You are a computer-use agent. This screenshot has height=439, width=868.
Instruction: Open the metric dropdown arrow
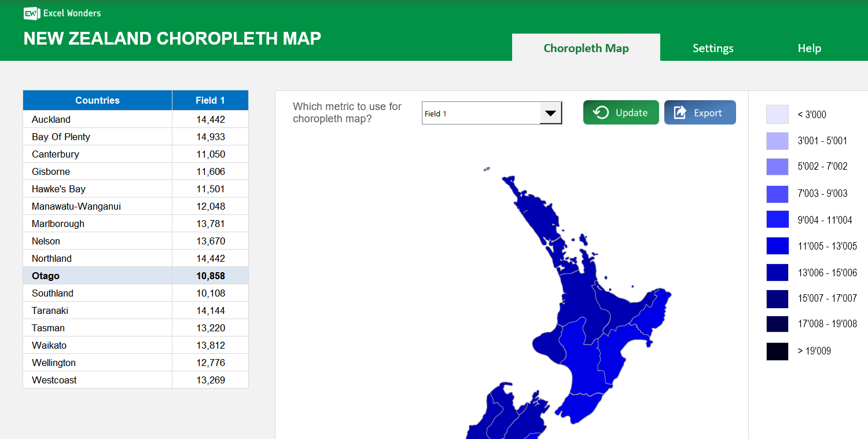(x=550, y=113)
